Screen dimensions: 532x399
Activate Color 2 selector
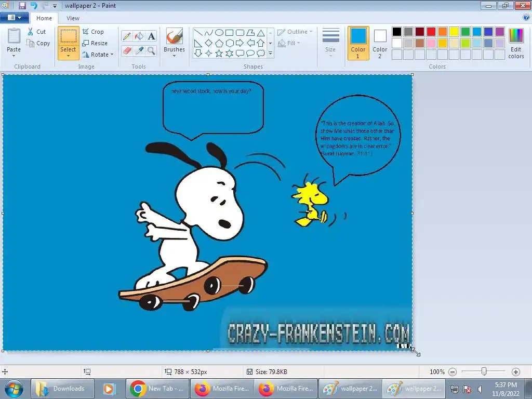tap(380, 43)
